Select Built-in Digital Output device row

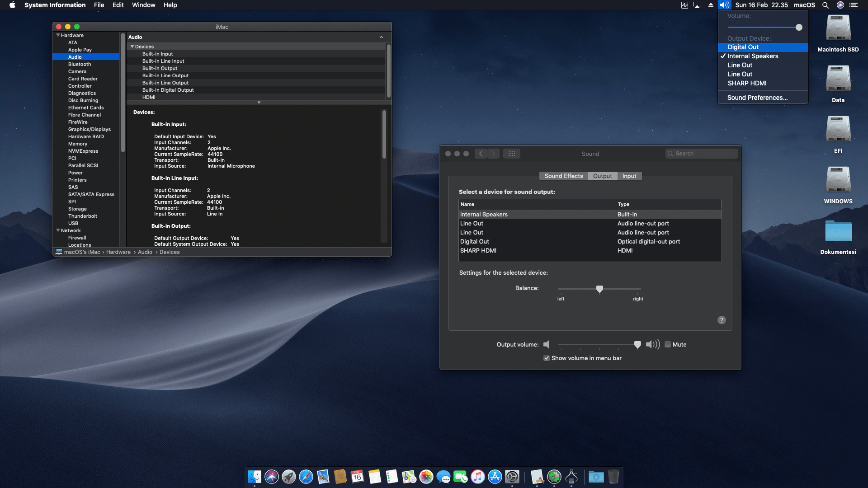coord(256,90)
